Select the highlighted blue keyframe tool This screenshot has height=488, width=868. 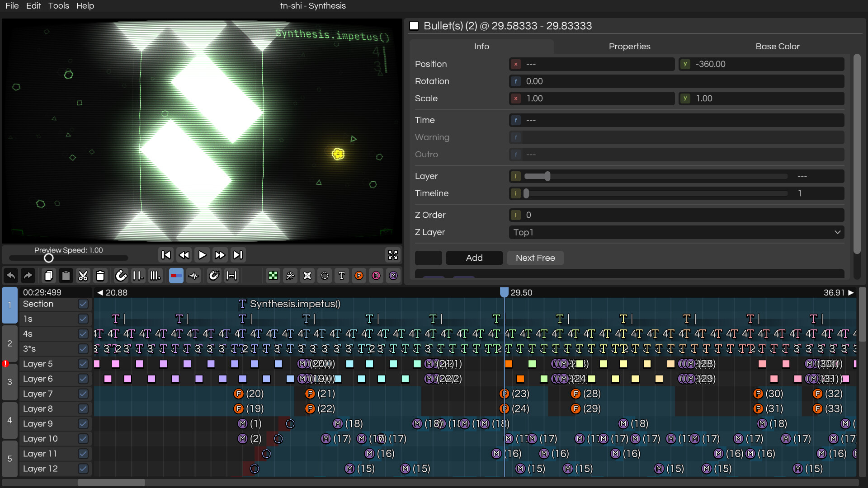176,276
